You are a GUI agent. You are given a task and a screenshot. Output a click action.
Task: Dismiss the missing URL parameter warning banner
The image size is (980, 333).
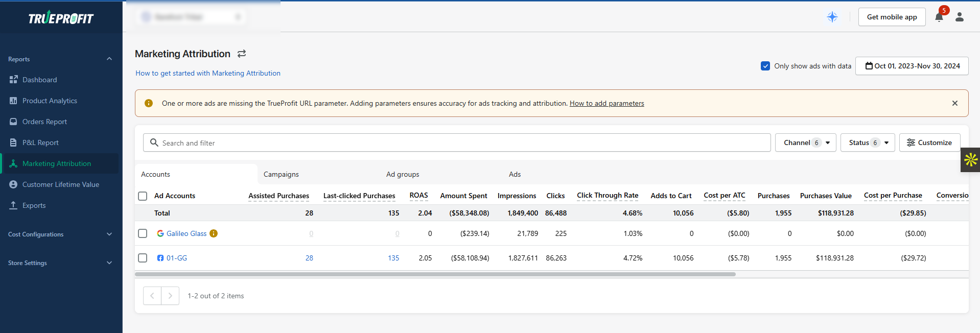pyautogui.click(x=954, y=103)
